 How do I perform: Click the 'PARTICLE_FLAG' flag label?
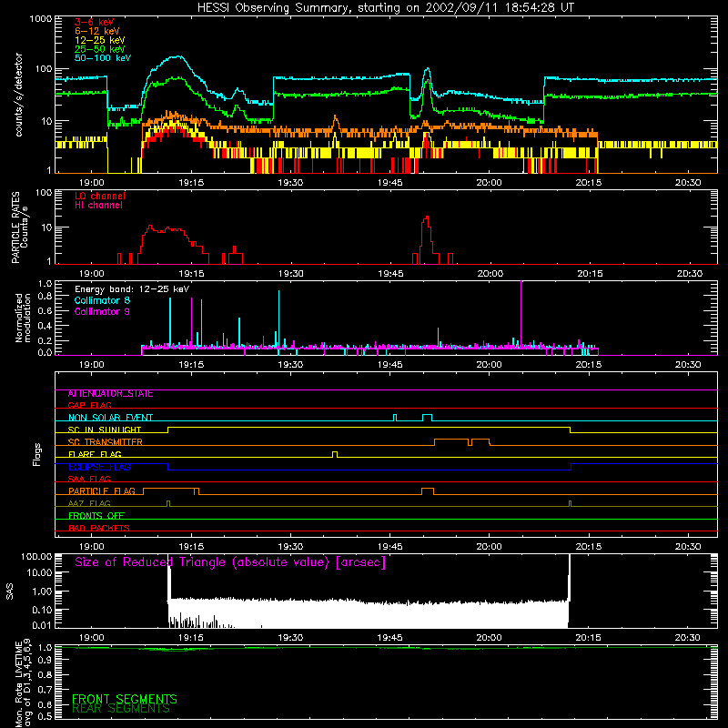click(102, 491)
